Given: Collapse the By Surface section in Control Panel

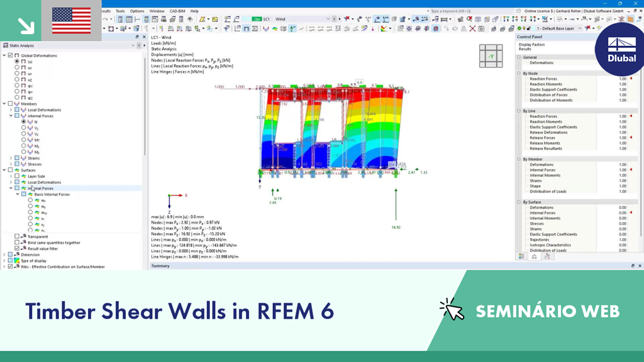Looking at the screenshot, I should pos(519,202).
